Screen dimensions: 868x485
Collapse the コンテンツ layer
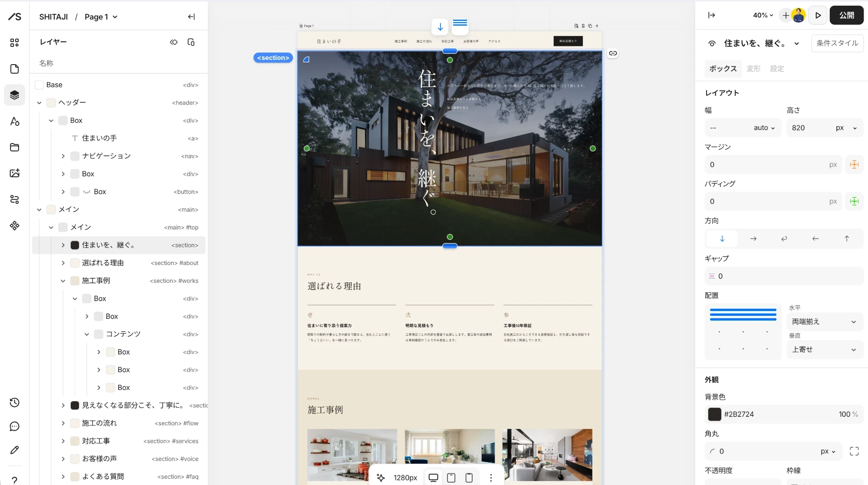point(87,334)
